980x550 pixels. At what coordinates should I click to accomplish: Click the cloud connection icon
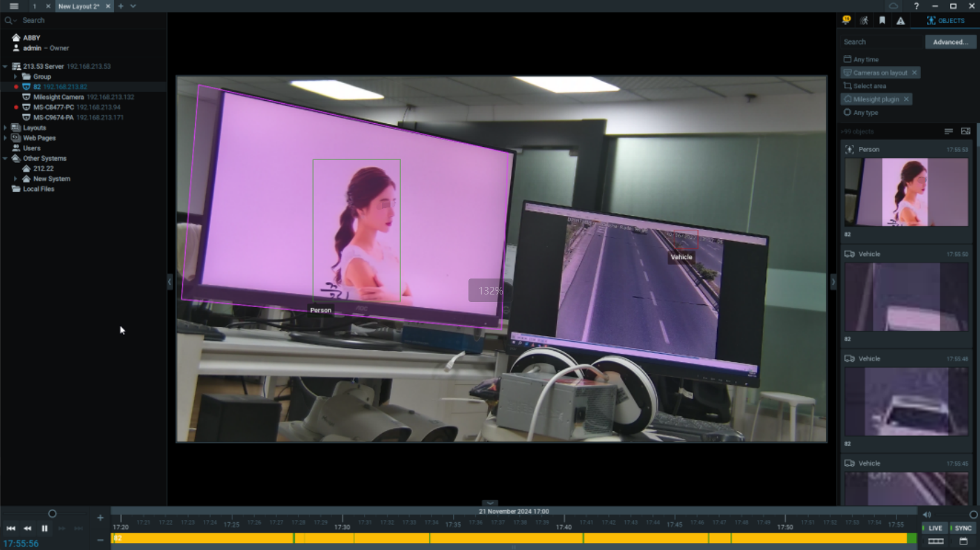[x=894, y=6]
